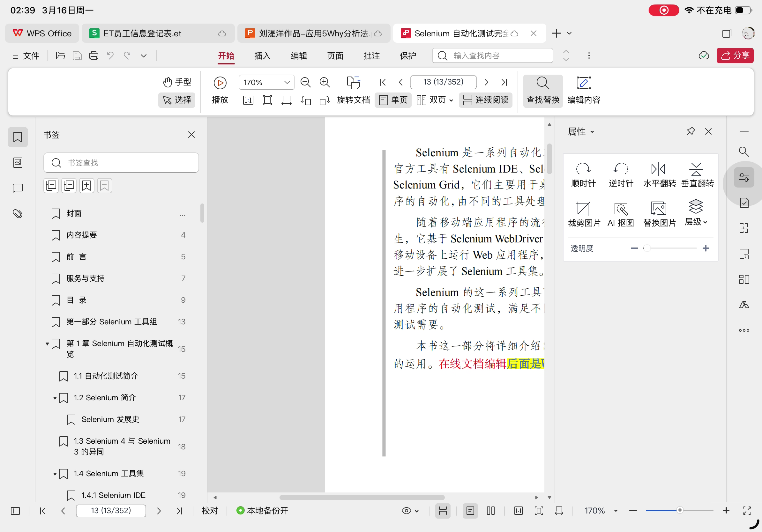
Task: Open the attachments paperclip panel
Action: (18, 214)
